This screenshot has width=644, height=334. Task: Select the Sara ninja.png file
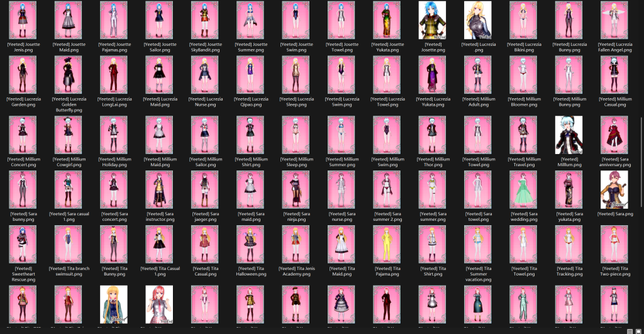pyautogui.click(x=296, y=190)
